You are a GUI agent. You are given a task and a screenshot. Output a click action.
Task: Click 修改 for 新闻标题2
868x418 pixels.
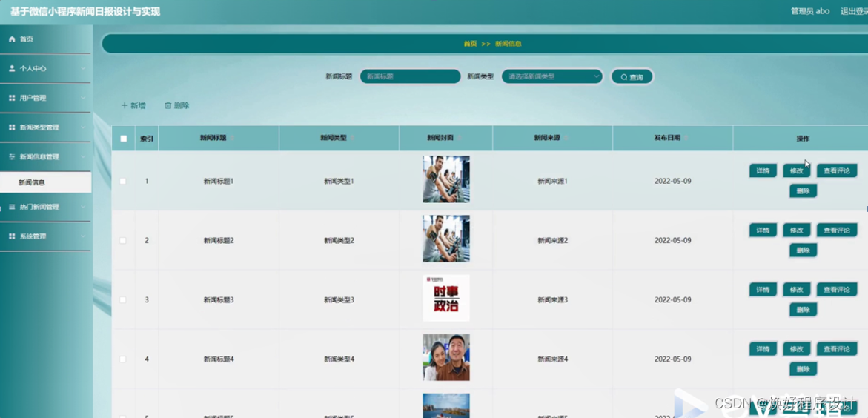click(x=797, y=230)
